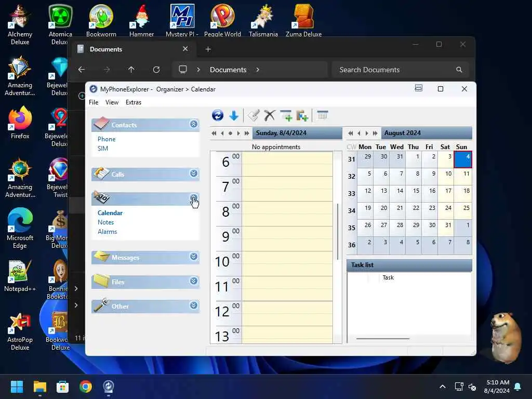
Task: Click calendar week 33 label
Action: (x=352, y=194)
